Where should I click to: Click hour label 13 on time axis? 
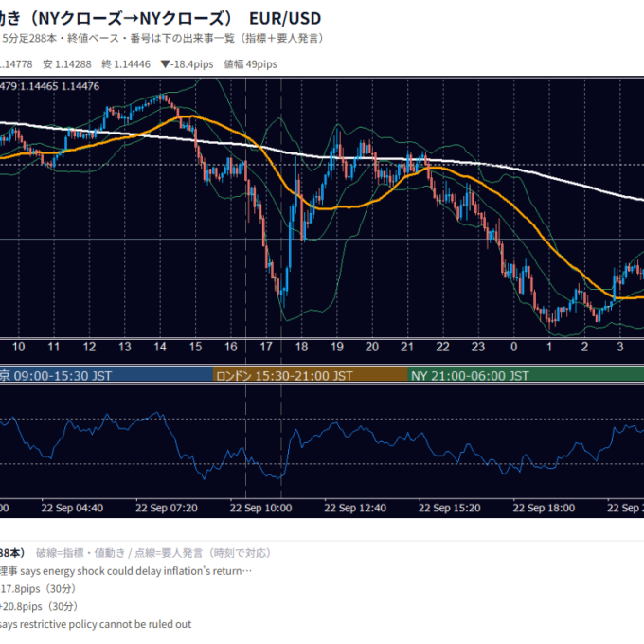124,347
